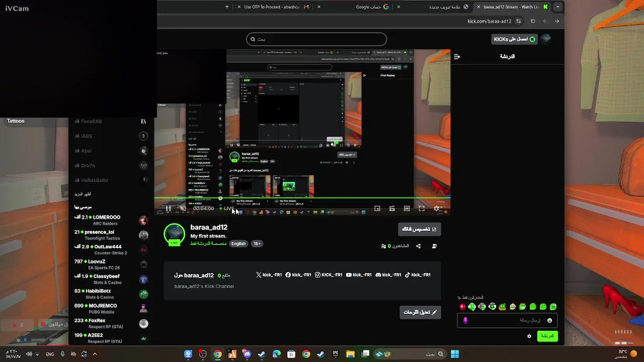Expand the Show more followed channels link
This screenshot has width=644, height=362.
coord(83,194)
